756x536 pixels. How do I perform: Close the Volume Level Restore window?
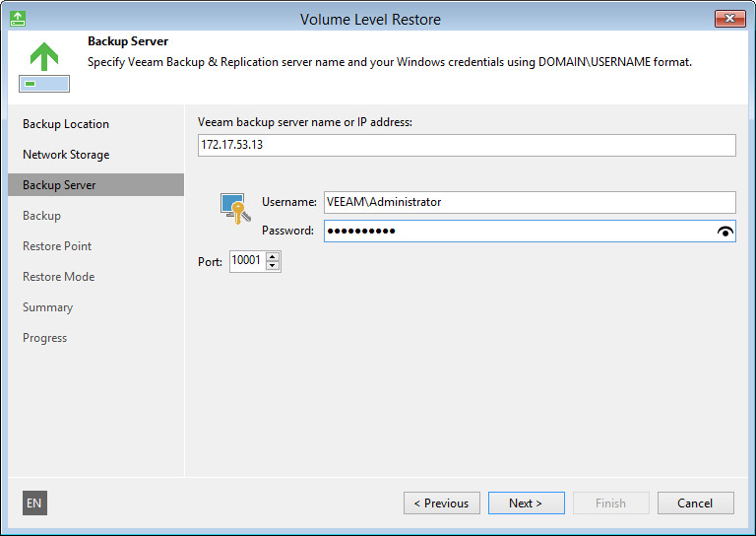coord(730,19)
